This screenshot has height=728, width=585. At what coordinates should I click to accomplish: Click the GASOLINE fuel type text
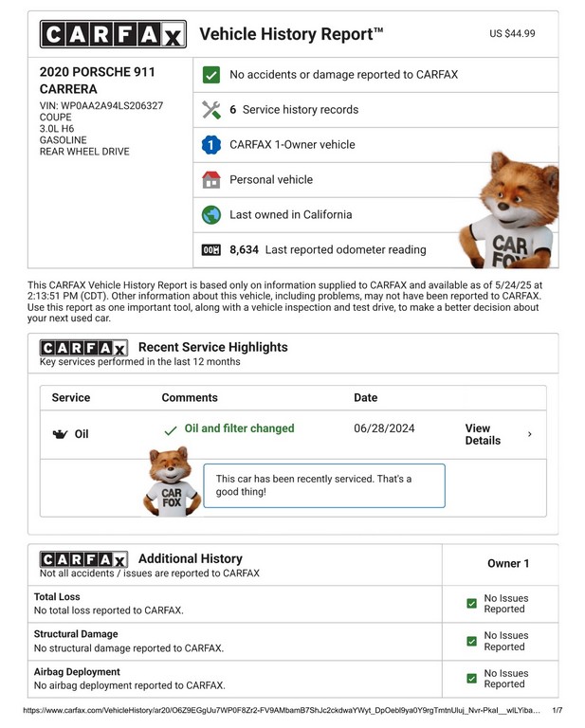[64, 140]
